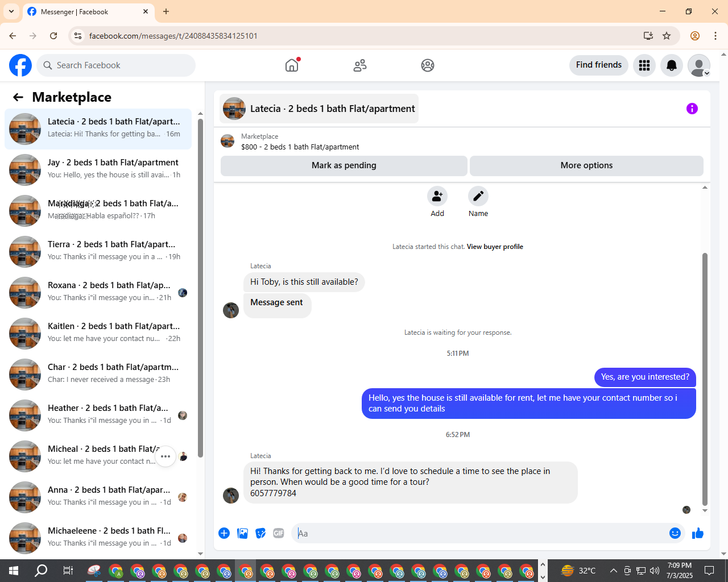728x582 pixels.
Task: Click the 6057779784 tour request message
Action: click(410, 482)
